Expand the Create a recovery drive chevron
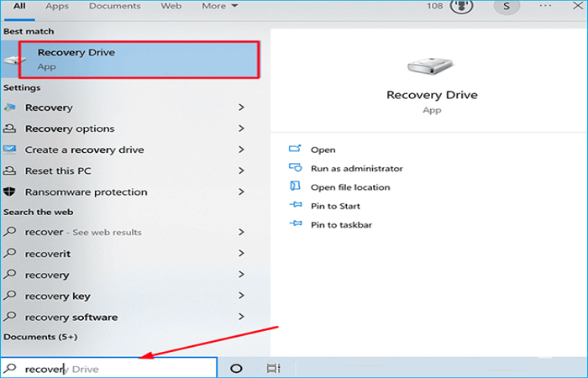 242,150
